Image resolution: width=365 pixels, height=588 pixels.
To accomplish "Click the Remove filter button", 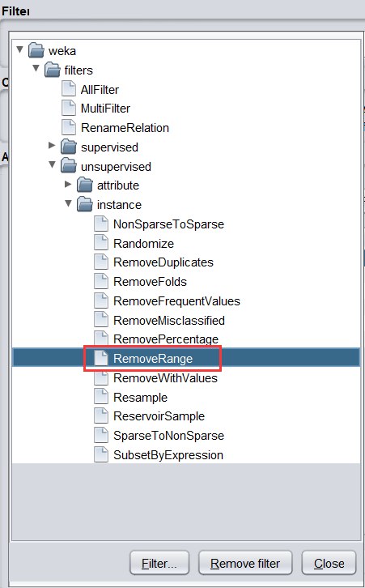I will 245,563.
